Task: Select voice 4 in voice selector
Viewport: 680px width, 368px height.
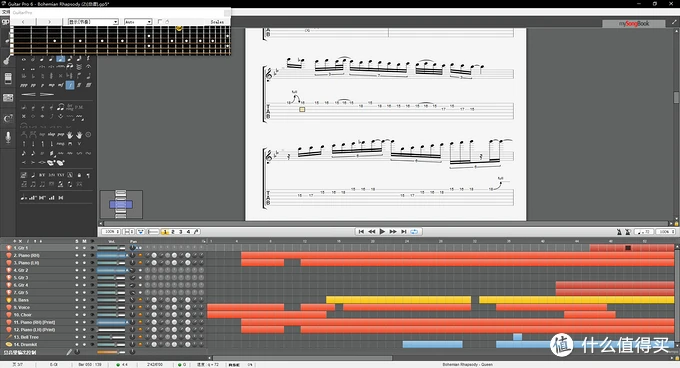Action: coord(188,232)
